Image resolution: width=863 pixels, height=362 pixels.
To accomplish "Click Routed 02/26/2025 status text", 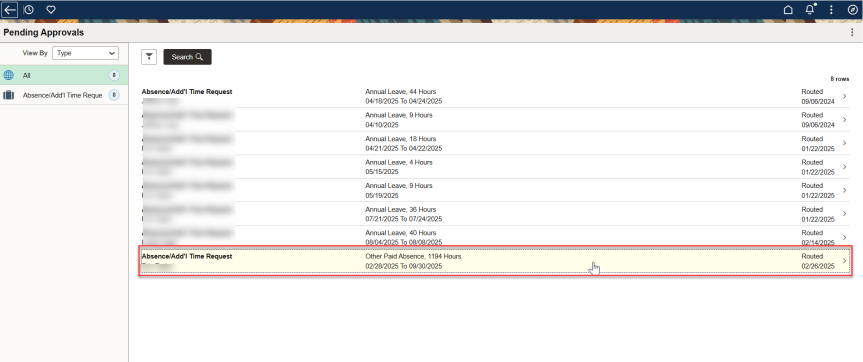I will (818, 261).
